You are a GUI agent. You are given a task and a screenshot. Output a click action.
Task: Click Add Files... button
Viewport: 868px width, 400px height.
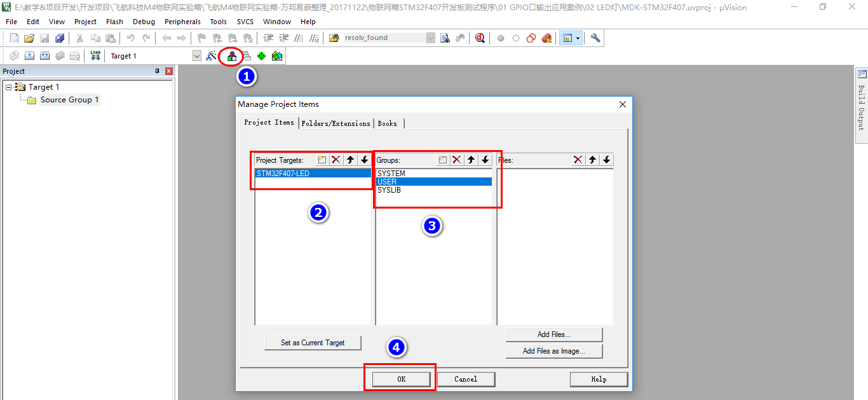coord(554,334)
